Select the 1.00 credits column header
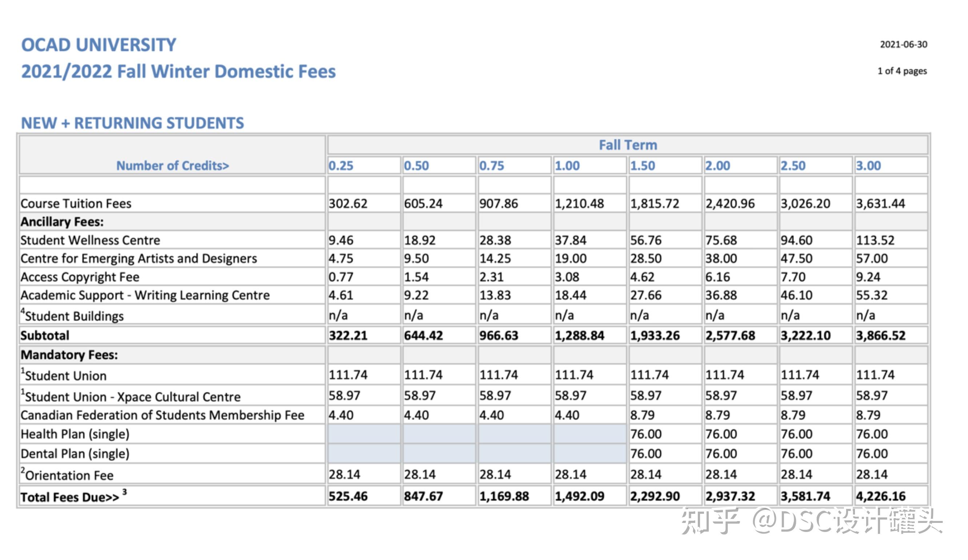Viewport: 968px width, 560px height. pos(567,165)
